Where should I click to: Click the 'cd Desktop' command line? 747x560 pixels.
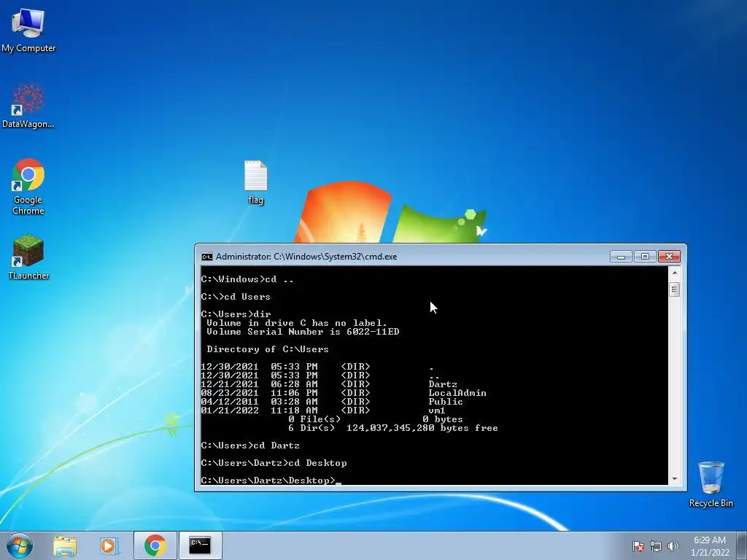pyautogui.click(x=274, y=463)
